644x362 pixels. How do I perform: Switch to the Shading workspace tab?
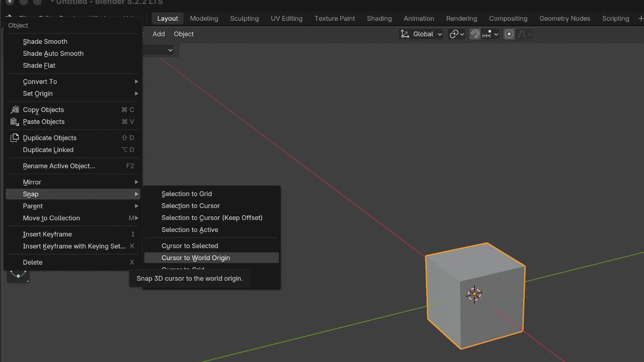tap(379, 18)
